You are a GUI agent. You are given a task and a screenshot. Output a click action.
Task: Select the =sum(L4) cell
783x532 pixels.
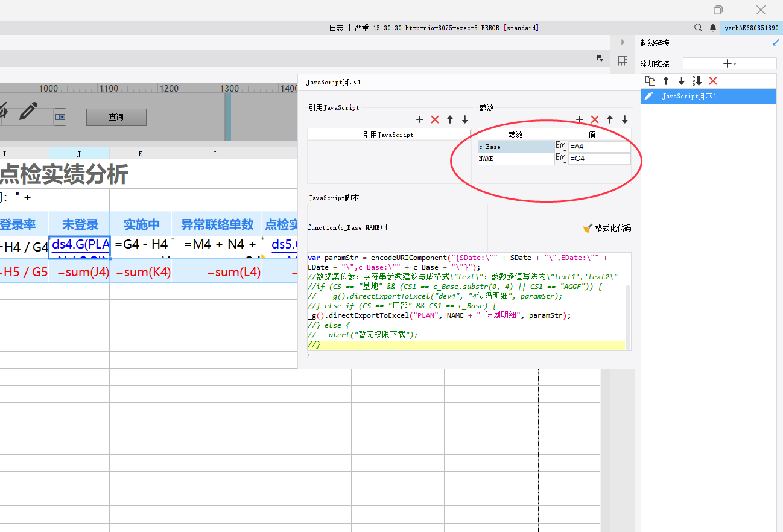tap(216, 271)
